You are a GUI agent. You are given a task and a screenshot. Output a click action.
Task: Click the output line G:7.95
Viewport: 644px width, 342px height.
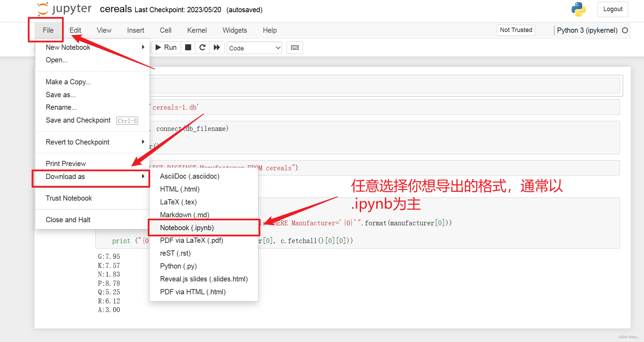point(109,257)
